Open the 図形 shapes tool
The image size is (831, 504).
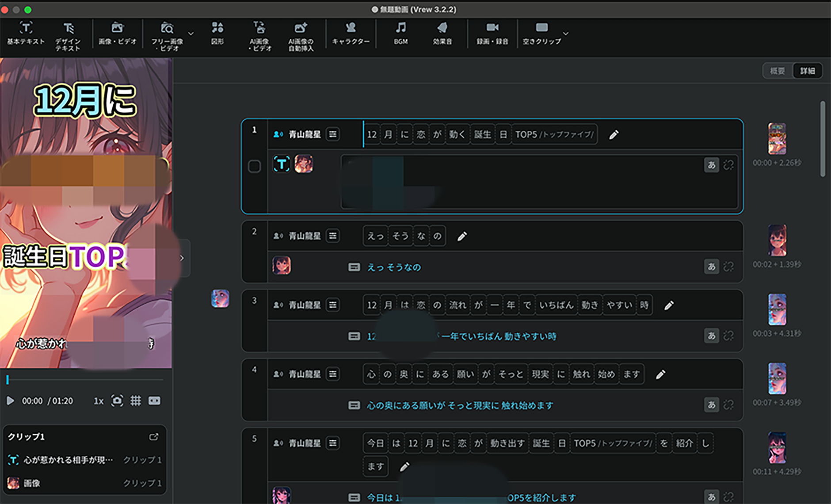coord(217,34)
